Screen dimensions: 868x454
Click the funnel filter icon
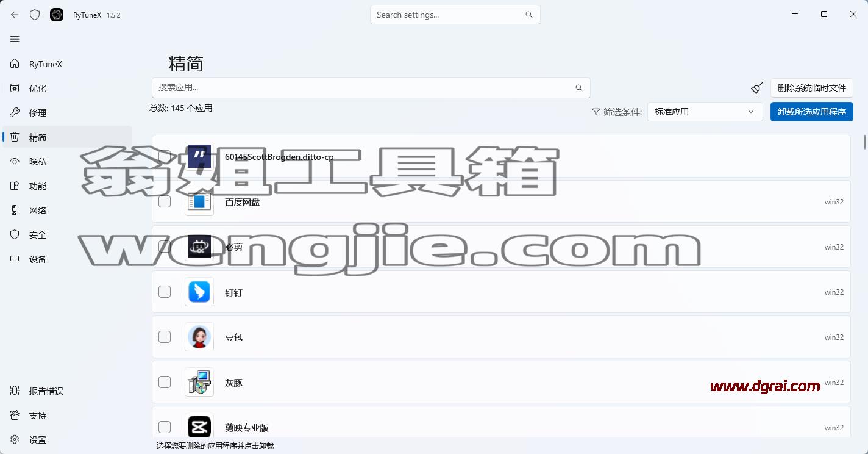tap(596, 112)
